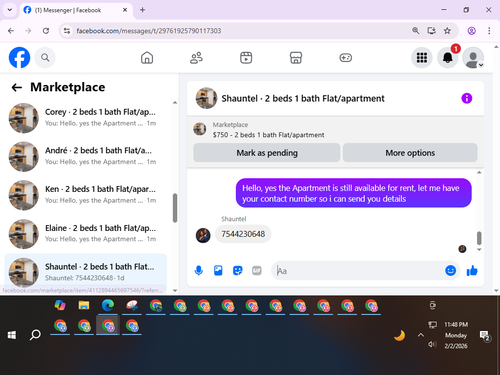Click the More options button

(410, 153)
